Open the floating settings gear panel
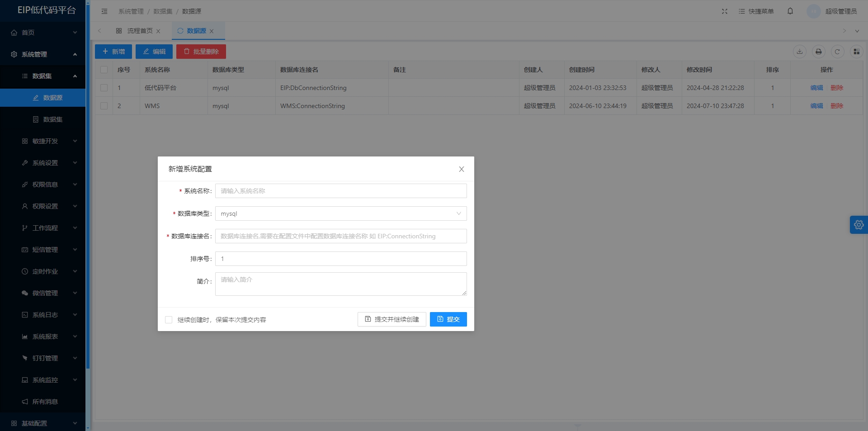 (859, 225)
